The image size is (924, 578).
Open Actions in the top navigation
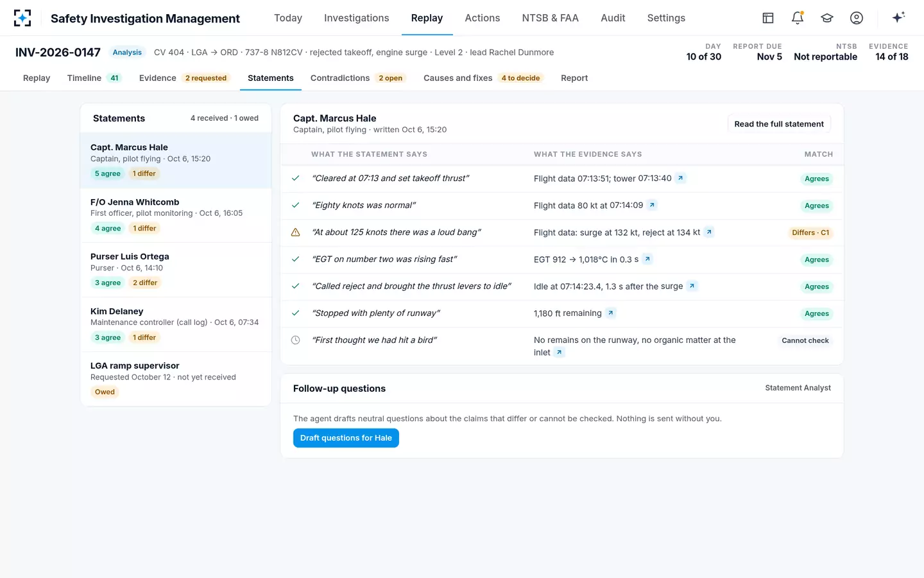pos(483,18)
